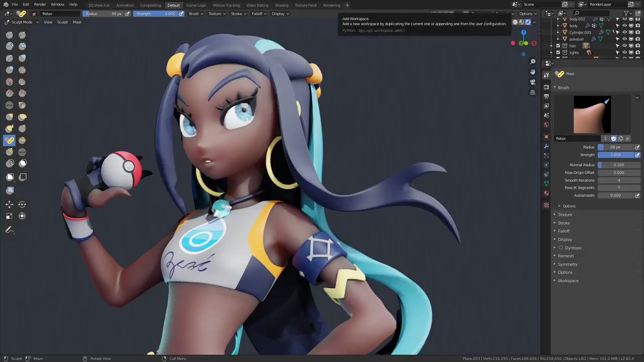Click the blue Z axis on navigation gizmo
This screenshot has height=362, width=644.
coord(523,33)
